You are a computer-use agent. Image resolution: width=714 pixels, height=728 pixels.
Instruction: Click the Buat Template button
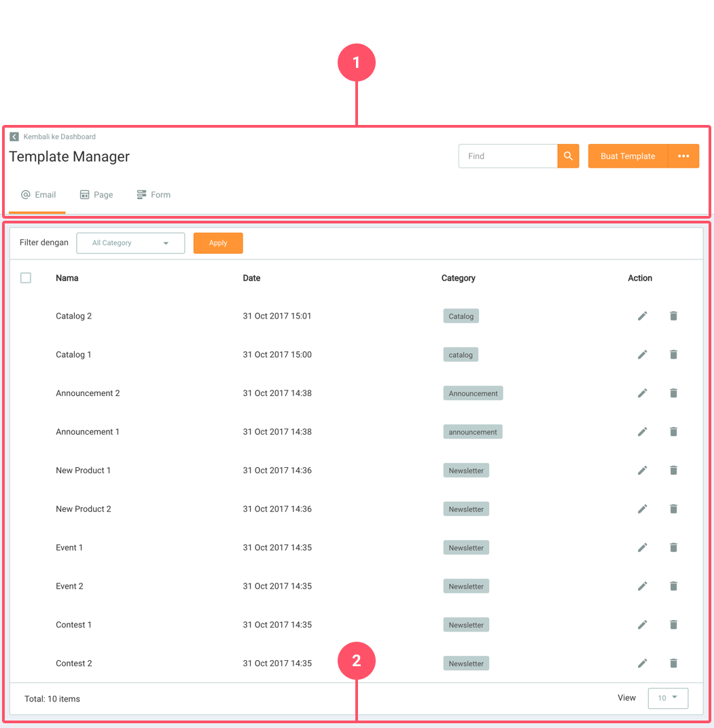coord(627,156)
